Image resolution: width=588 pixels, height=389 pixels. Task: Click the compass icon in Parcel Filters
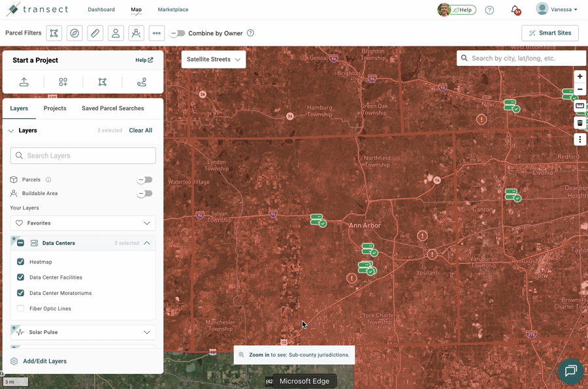(x=74, y=33)
